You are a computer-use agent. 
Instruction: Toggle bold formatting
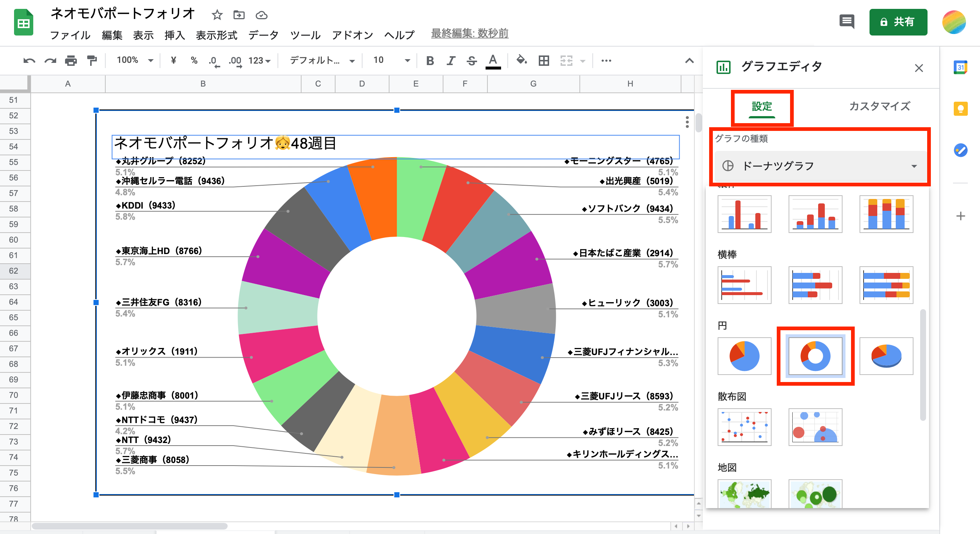(x=430, y=61)
